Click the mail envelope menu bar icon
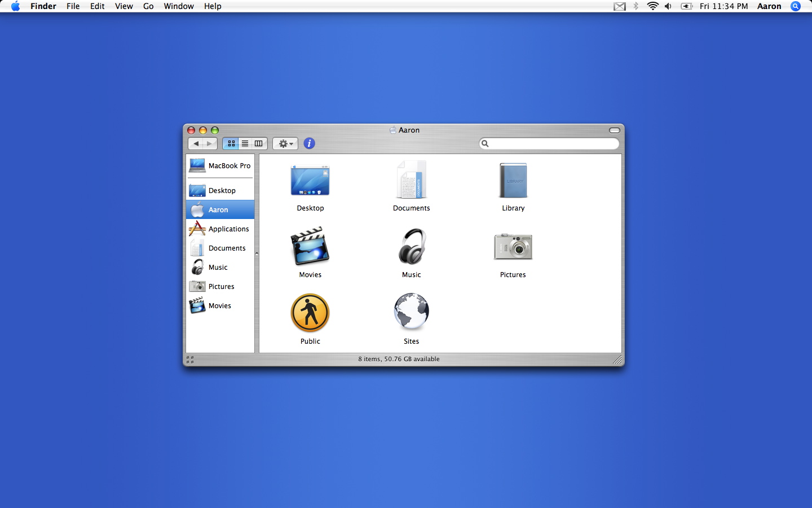Image resolution: width=812 pixels, height=508 pixels. tap(620, 6)
